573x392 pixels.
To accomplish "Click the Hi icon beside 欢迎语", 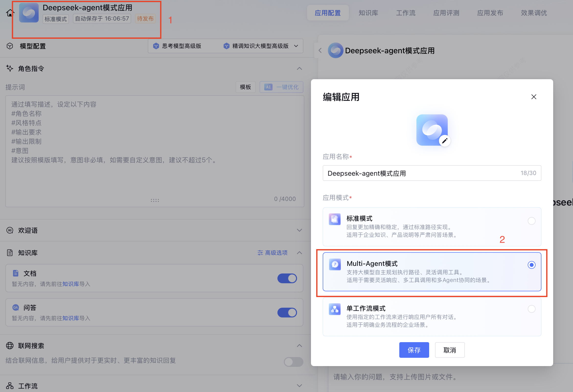I will click(x=10, y=230).
